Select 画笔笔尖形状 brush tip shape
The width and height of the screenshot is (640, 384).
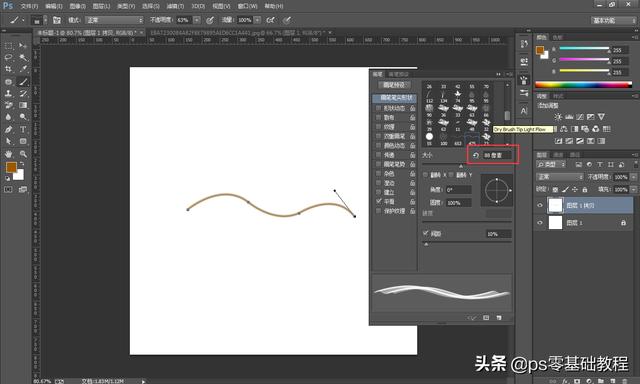[394, 98]
